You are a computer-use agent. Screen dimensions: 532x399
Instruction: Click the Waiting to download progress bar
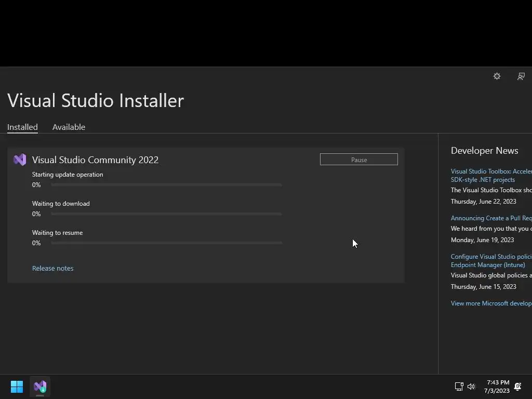point(166,214)
